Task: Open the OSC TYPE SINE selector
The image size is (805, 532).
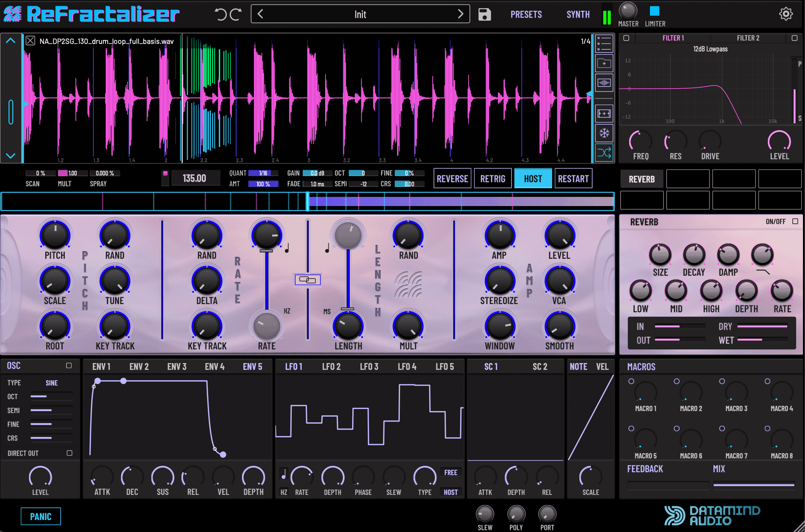Action: [x=52, y=383]
